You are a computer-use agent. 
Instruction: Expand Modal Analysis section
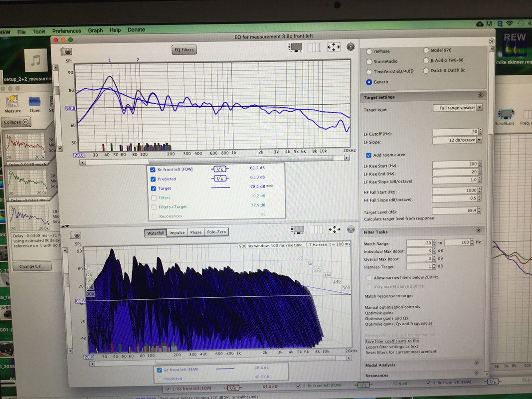pyautogui.click(x=476, y=363)
